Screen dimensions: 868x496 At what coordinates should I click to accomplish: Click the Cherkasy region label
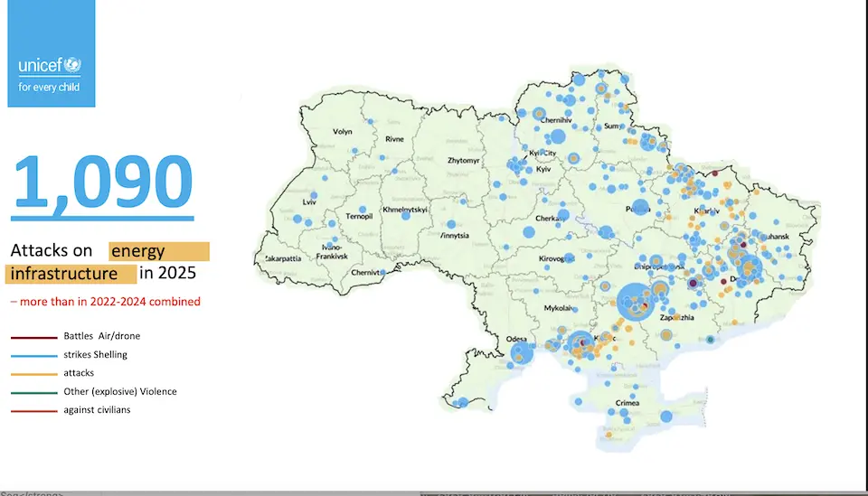pyautogui.click(x=551, y=219)
